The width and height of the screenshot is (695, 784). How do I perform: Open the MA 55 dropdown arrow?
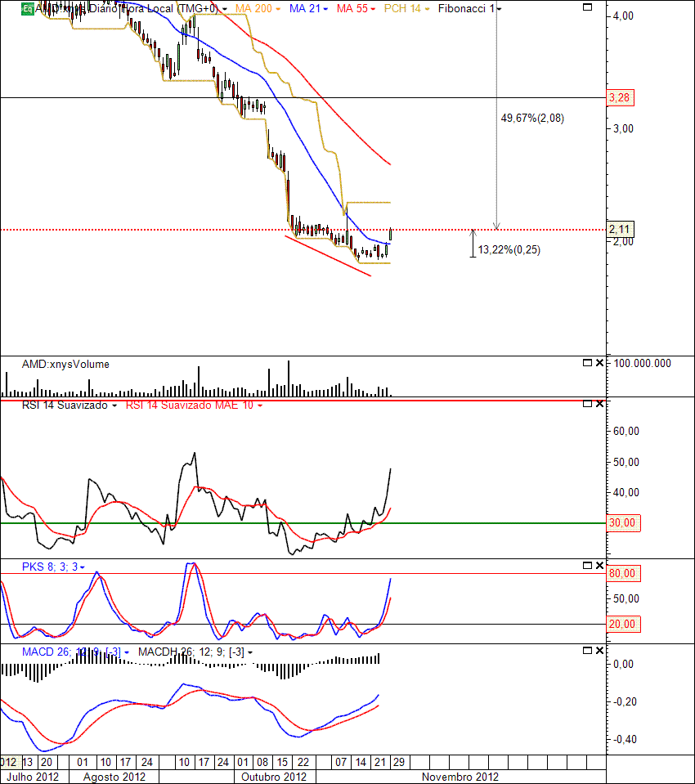[x=375, y=8]
